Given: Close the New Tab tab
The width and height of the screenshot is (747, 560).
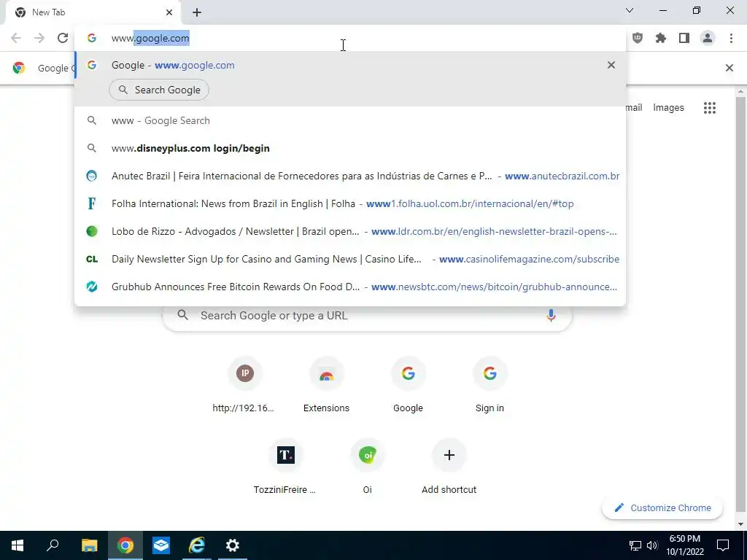Looking at the screenshot, I should [x=169, y=12].
